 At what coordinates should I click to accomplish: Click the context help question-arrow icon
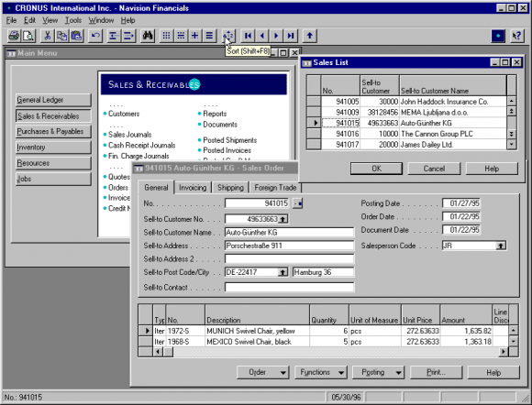click(x=516, y=36)
